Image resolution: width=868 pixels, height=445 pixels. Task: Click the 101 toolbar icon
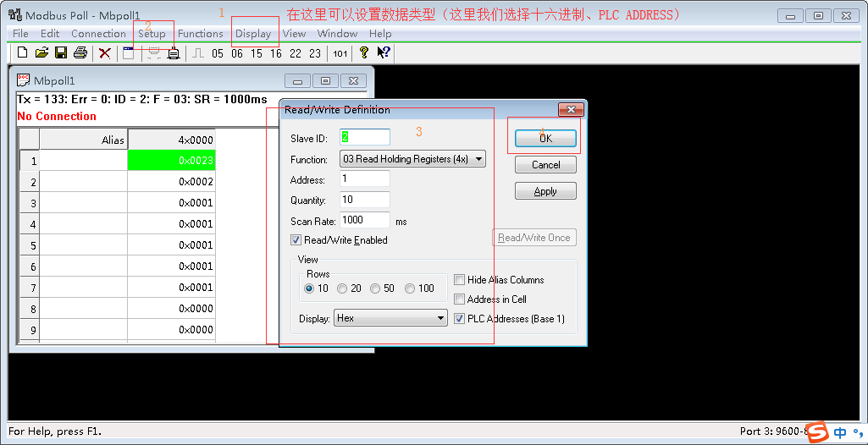340,53
